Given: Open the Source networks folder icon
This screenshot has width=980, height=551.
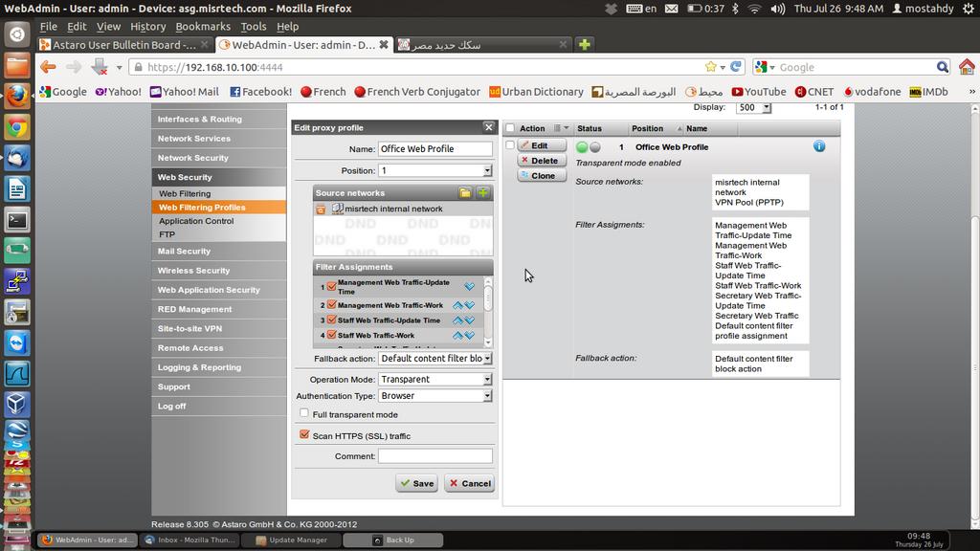Looking at the screenshot, I should 465,193.
